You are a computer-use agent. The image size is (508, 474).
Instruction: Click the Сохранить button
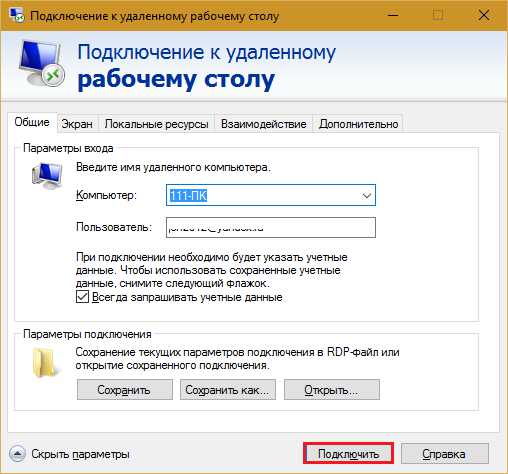click(125, 389)
